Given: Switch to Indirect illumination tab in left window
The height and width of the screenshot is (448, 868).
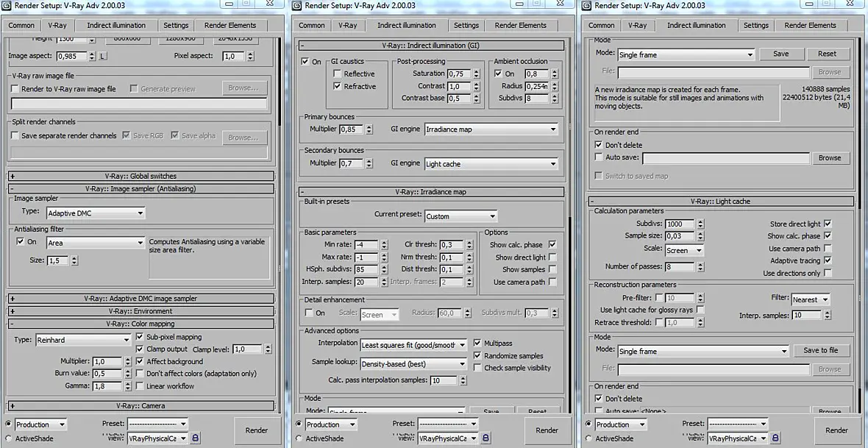Looking at the screenshot, I should tap(116, 26).
